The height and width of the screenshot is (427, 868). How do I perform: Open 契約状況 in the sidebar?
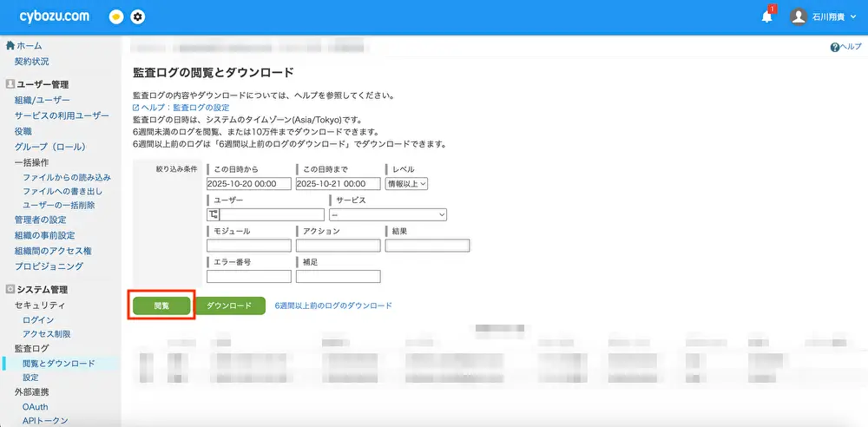[x=31, y=62]
